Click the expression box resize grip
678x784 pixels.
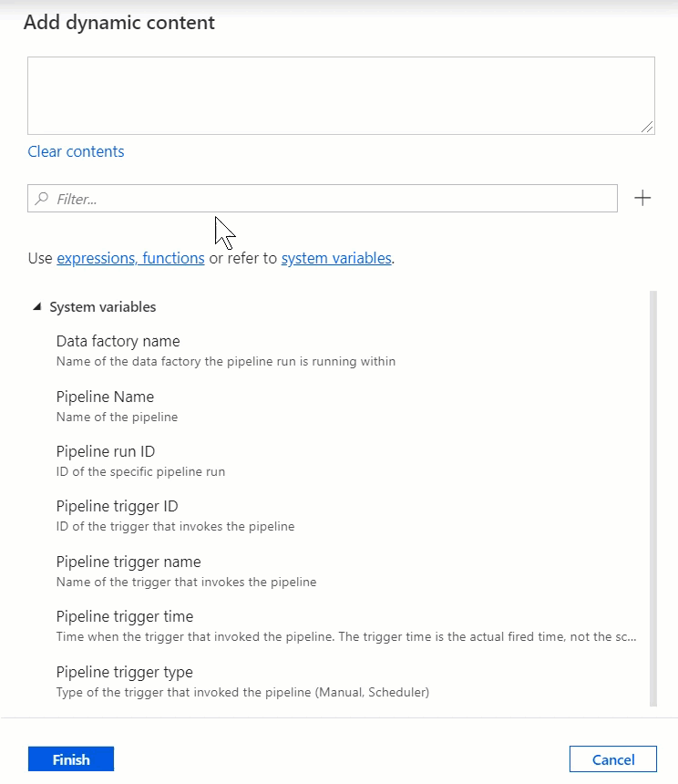(x=648, y=128)
